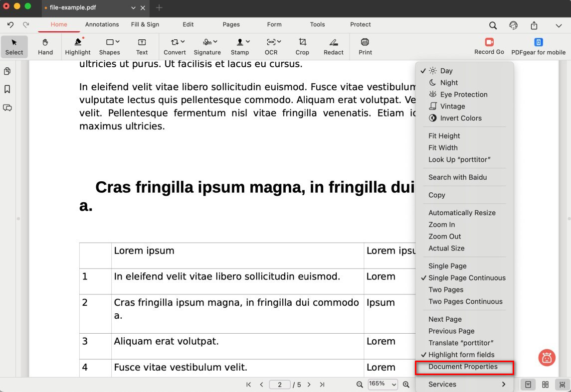Viewport: 571px width, 392px height.
Task: Go to the next page arrow
Action: [x=309, y=385]
